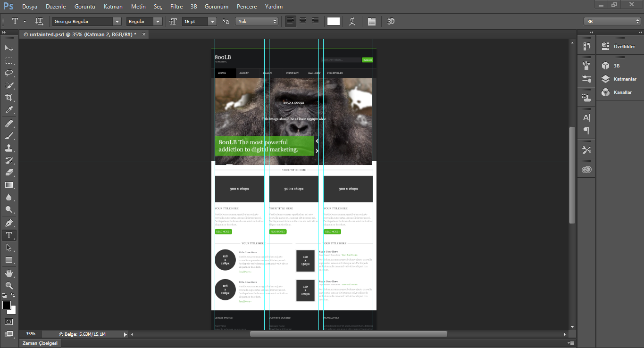Image resolution: width=644 pixels, height=348 pixels.
Task: Select the Path Selection tool
Action: click(x=9, y=248)
